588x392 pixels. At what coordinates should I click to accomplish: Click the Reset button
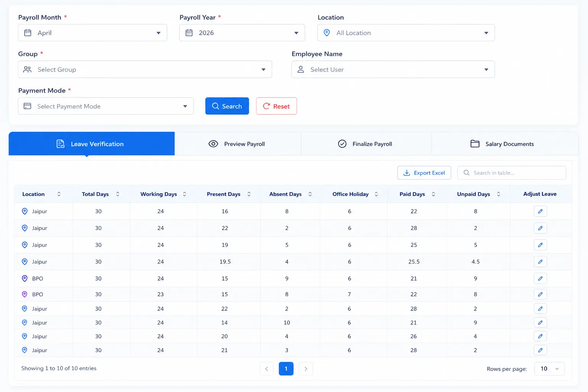(276, 106)
